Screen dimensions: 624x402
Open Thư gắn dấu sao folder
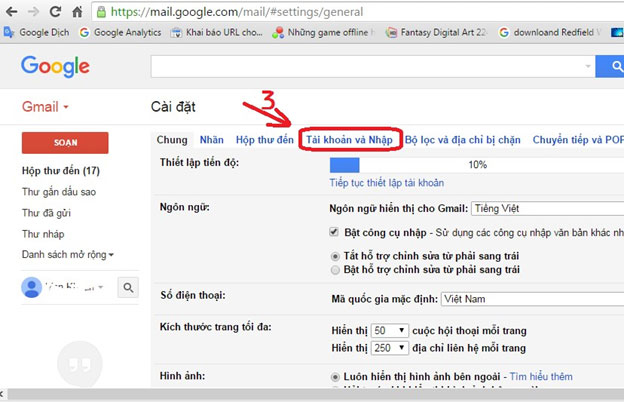pyautogui.click(x=59, y=192)
